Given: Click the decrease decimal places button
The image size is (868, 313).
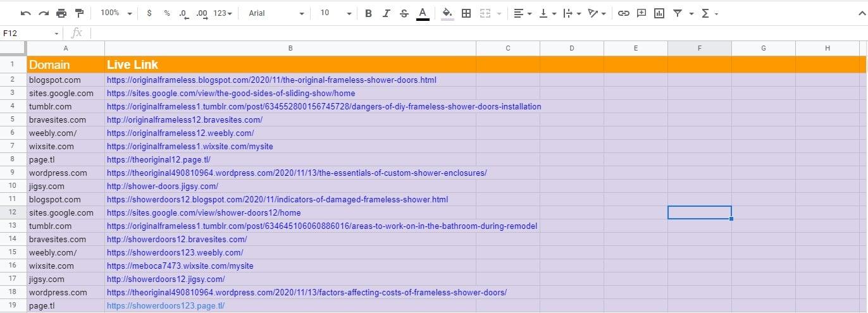Looking at the screenshot, I should coord(183,13).
